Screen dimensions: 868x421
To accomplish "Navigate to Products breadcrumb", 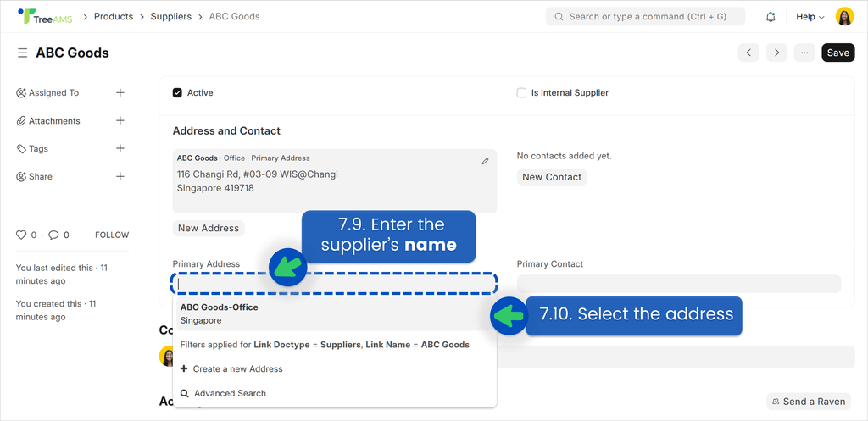I will (x=114, y=17).
